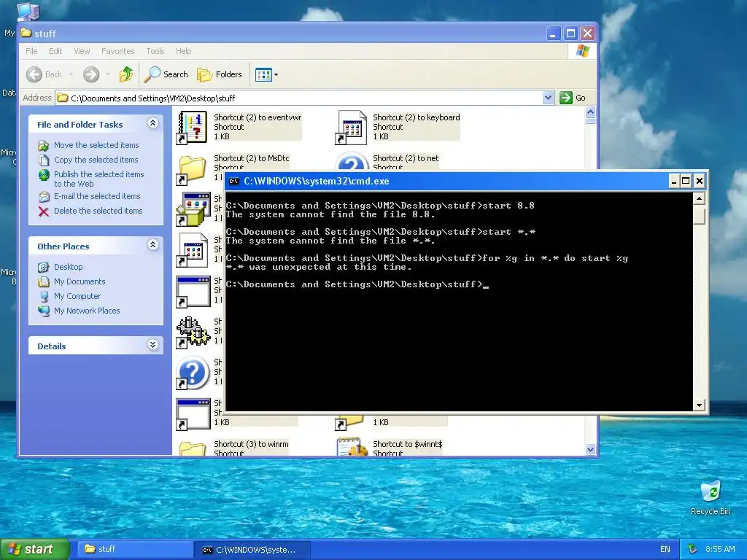Click the EN language indicator
Image resolution: width=747 pixels, height=560 pixels.
point(665,550)
